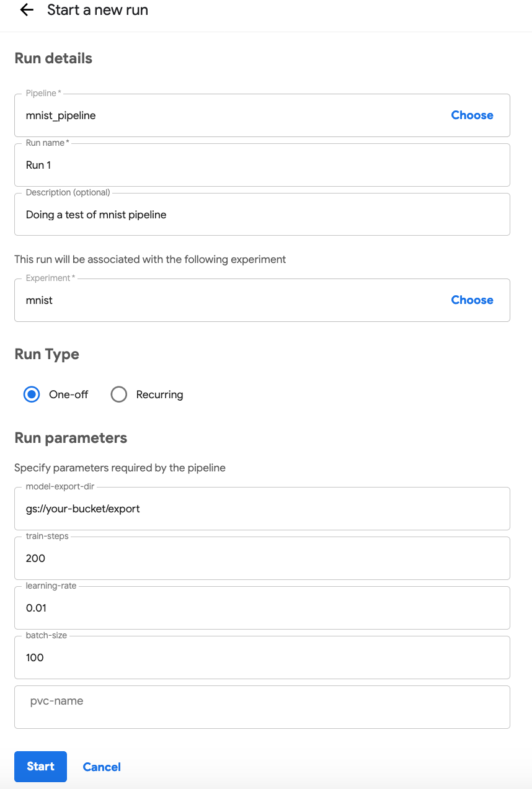Click the 'Run Type' section heading
Image resolution: width=532 pixels, height=789 pixels.
click(x=47, y=354)
